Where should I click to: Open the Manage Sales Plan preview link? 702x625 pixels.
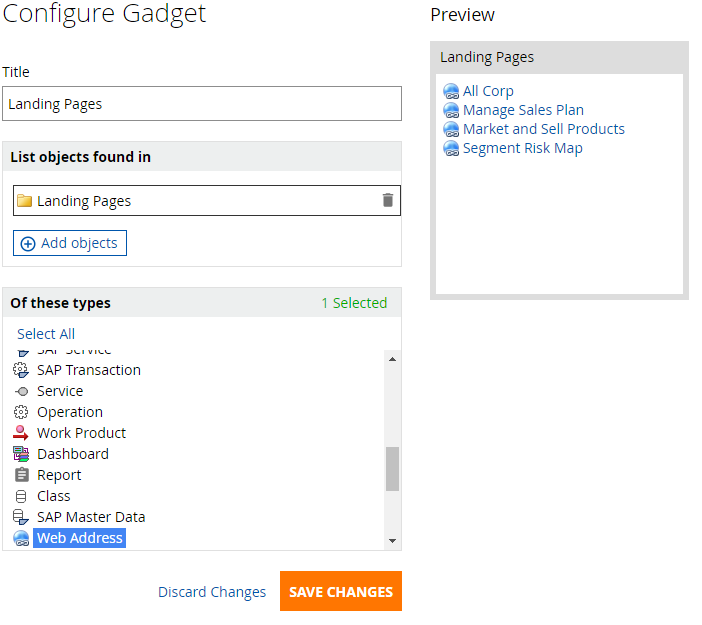point(523,110)
